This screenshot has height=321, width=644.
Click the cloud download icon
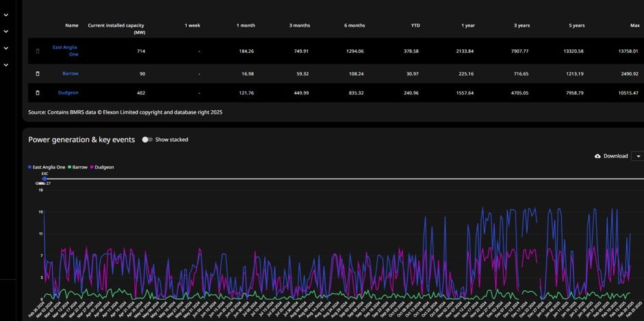click(x=597, y=156)
